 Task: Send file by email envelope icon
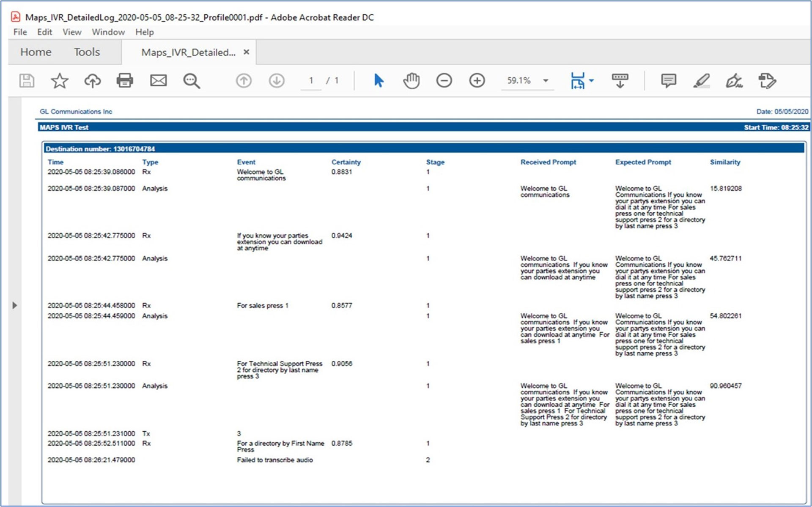pos(159,80)
